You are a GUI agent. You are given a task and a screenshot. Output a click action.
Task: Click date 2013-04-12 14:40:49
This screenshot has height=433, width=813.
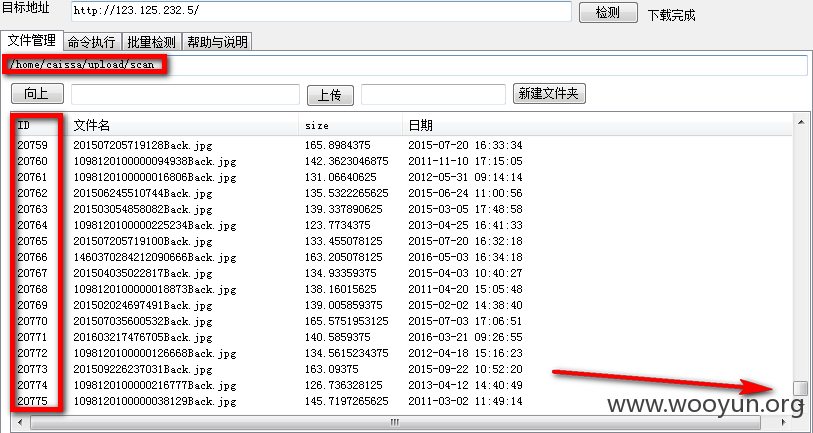(465, 386)
